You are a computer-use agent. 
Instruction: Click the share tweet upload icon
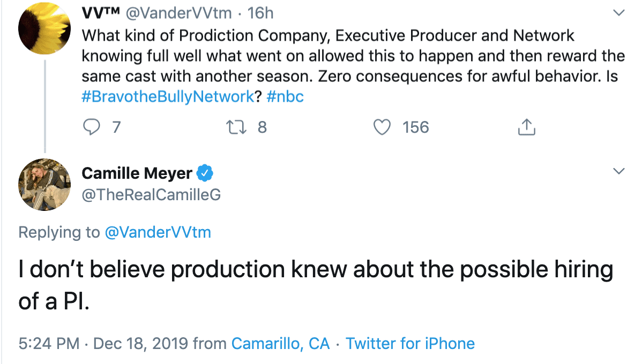click(x=526, y=127)
